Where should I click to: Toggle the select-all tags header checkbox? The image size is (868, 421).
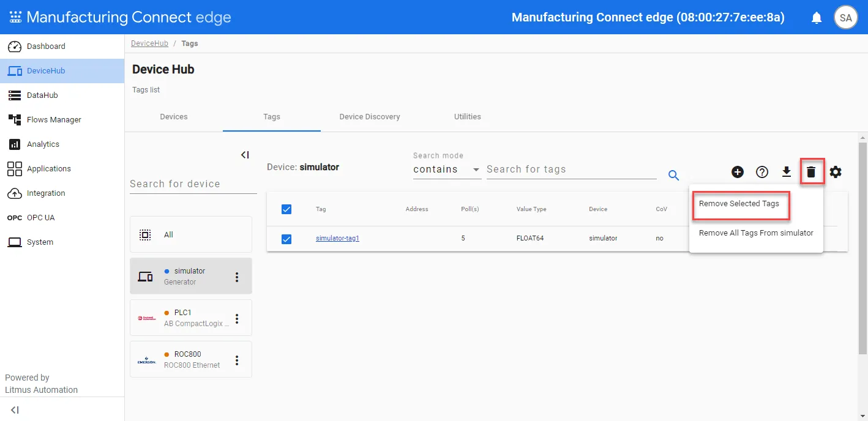coord(286,209)
